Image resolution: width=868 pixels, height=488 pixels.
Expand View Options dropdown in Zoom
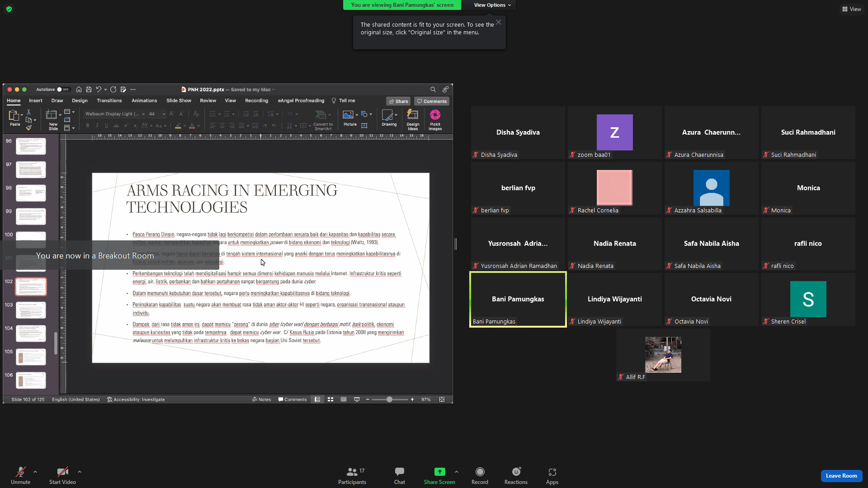[492, 5]
